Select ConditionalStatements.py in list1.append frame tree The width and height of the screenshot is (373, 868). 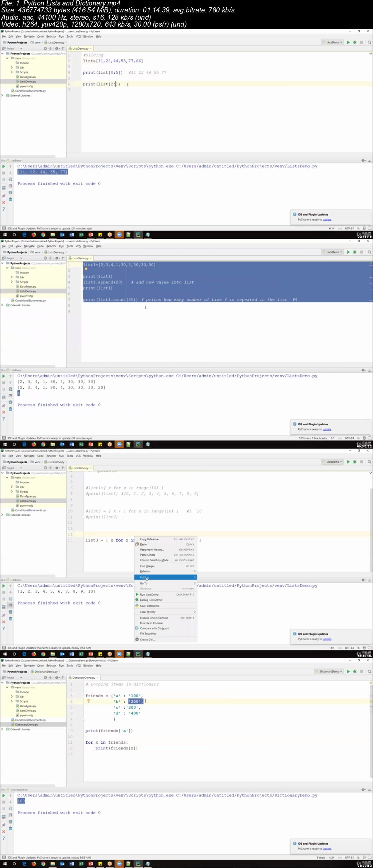tap(28, 301)
